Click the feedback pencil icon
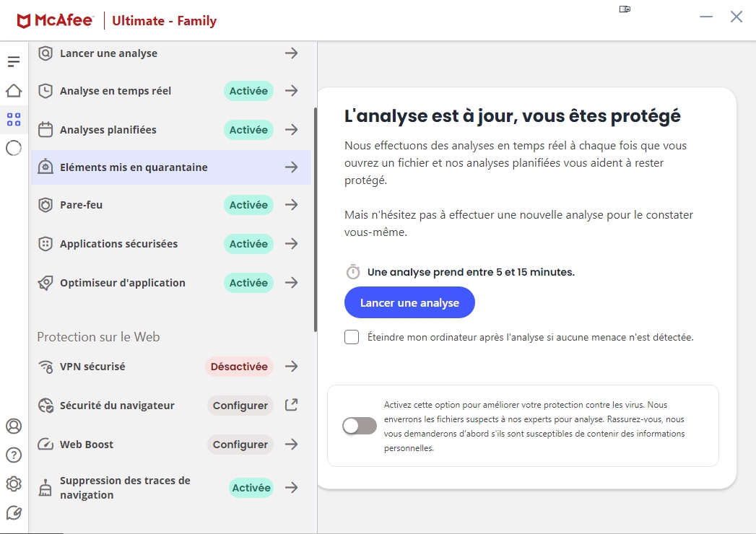This screenshot has height=534, width=756. tap(14, 513)
